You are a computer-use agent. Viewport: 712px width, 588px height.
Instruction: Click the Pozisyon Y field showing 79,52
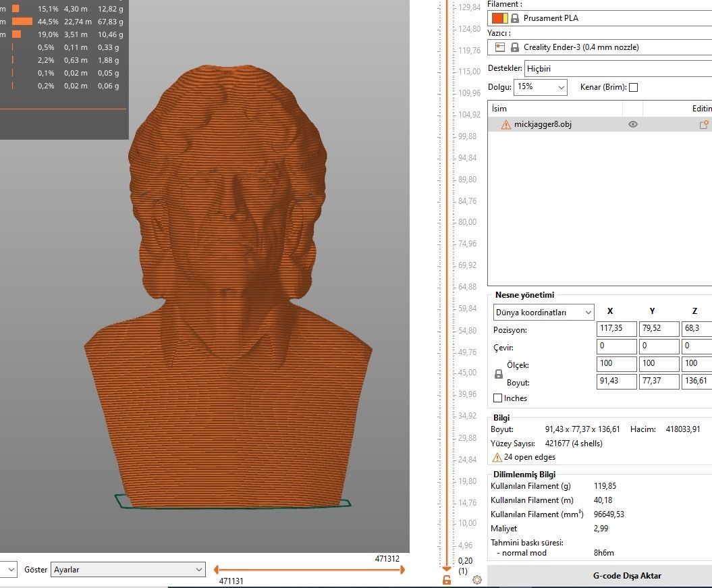(x=659, y=329)
